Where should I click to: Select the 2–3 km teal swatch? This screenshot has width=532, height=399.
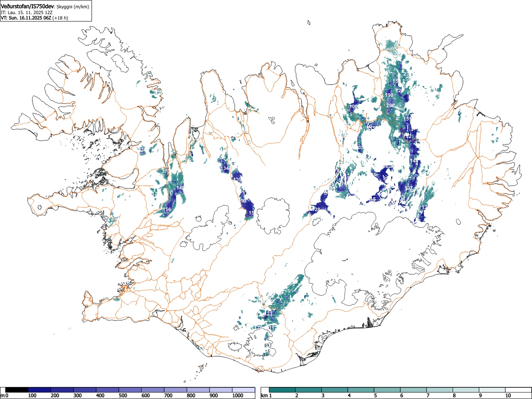(309, 390)
